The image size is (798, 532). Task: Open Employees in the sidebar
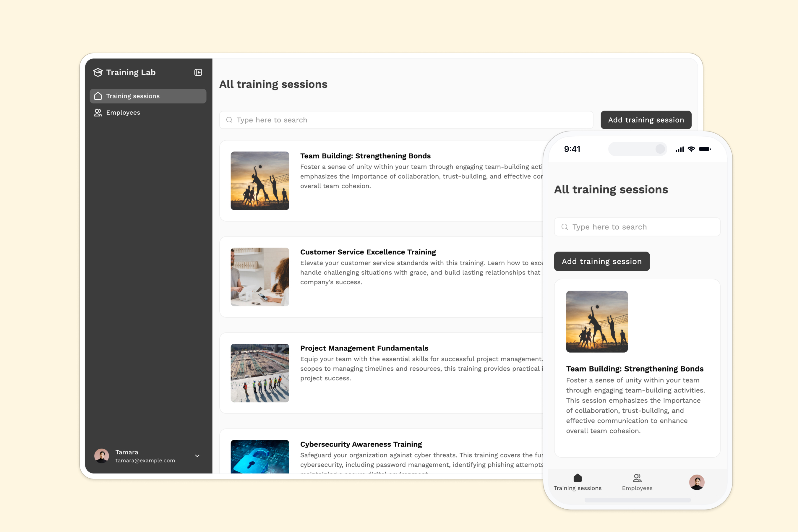(123, 113)
